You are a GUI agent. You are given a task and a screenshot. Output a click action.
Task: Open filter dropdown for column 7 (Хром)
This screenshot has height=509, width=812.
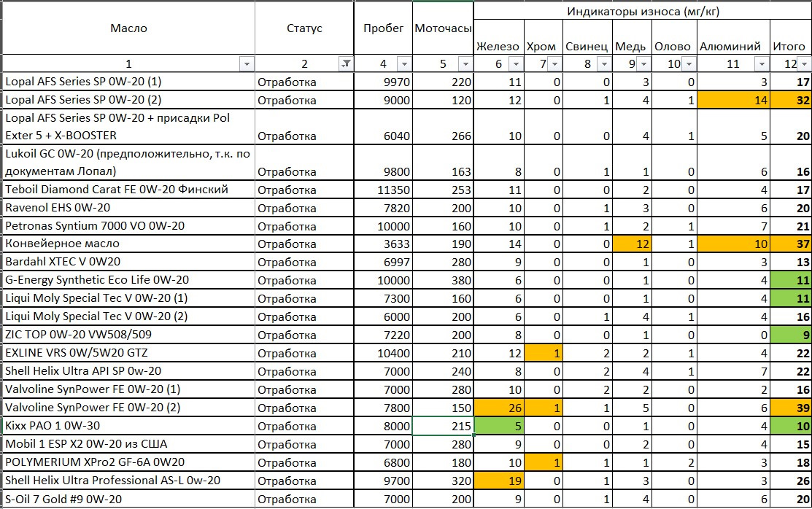(x=554, y=64)
